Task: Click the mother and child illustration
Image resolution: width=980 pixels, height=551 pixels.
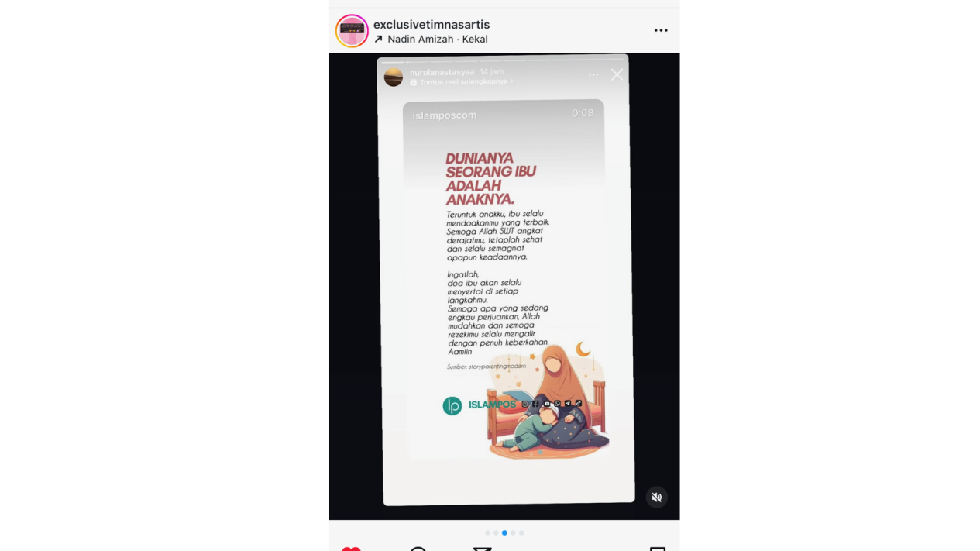Action: coord(548,401)
